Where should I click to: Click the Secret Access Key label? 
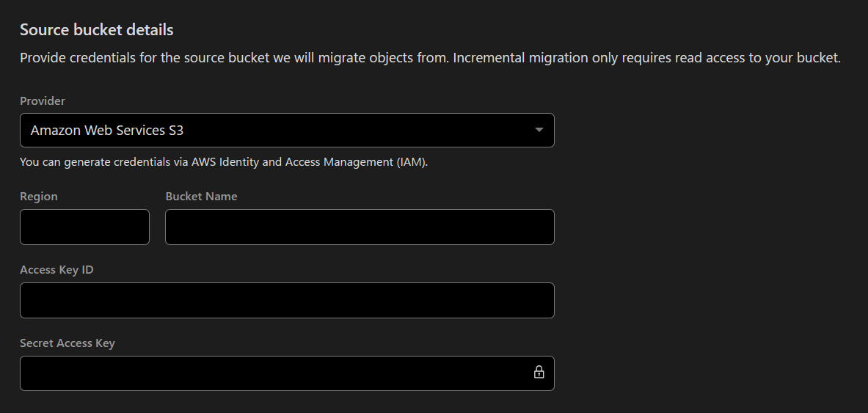(68, 343)
